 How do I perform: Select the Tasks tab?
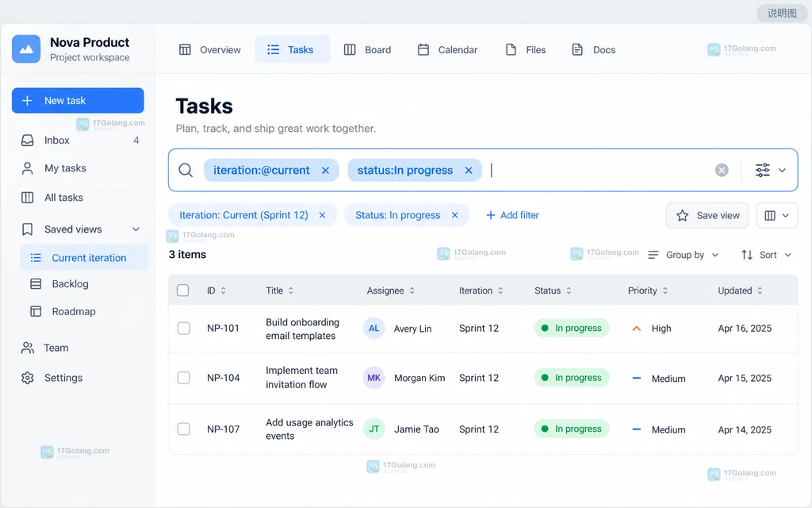click(x=292, y=49)
